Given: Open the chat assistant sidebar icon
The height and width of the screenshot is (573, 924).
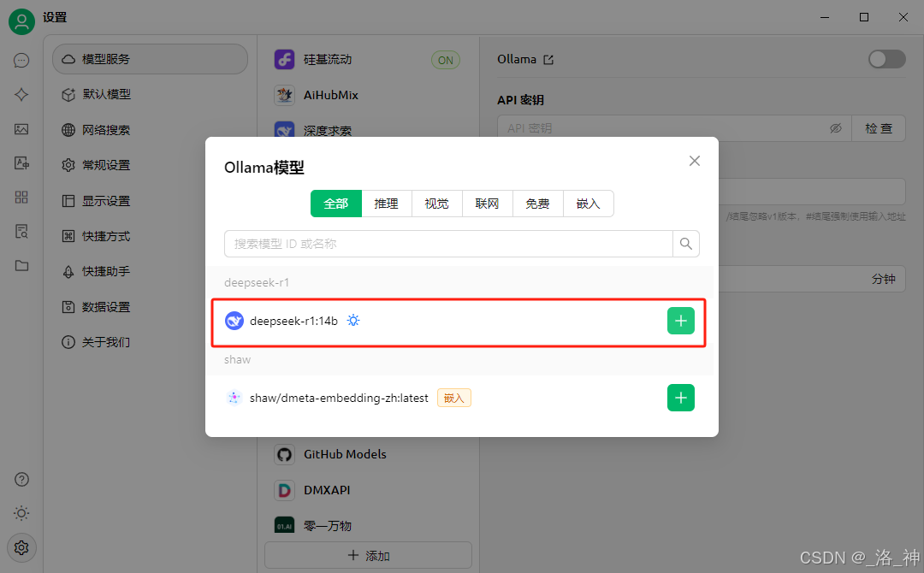Looking at the screenshot, I should pyautogui.click(x=21, y=61).
